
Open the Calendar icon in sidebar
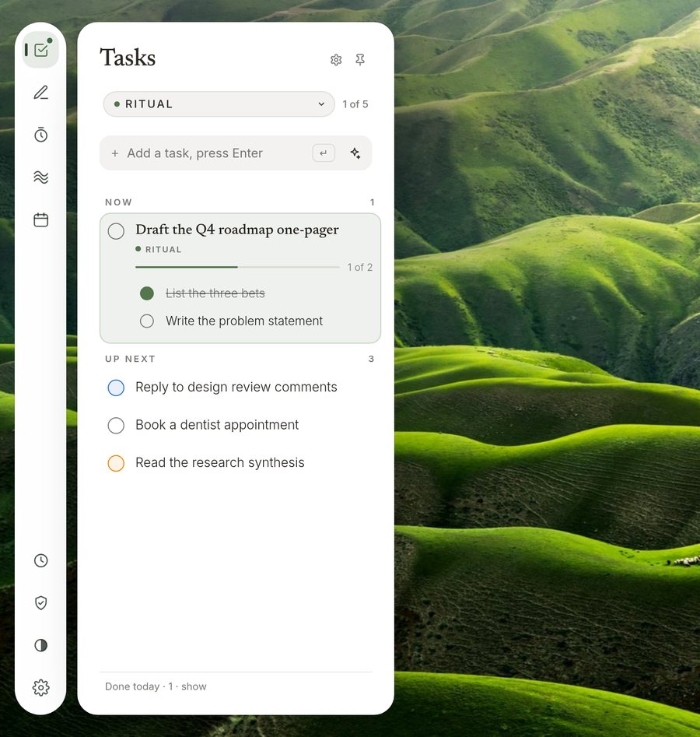41,219
